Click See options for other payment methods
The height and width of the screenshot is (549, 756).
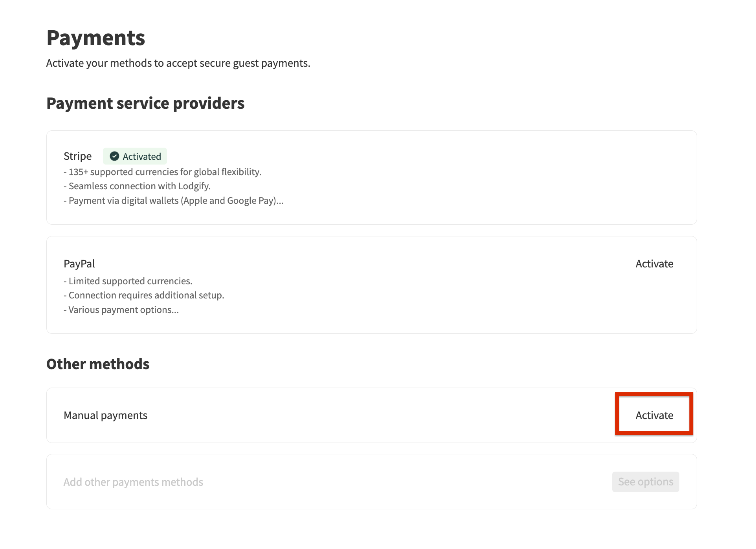click(x=645, y=481)
